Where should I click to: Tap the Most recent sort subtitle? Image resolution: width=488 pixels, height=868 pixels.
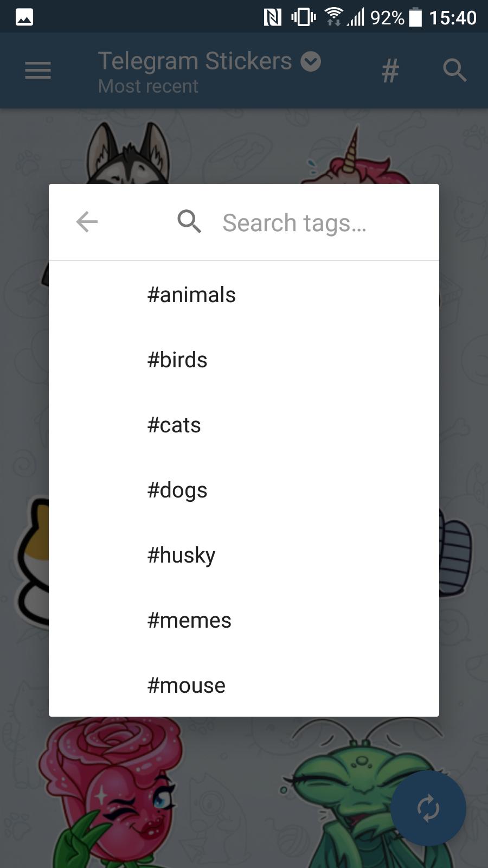(x=148, y=86)
